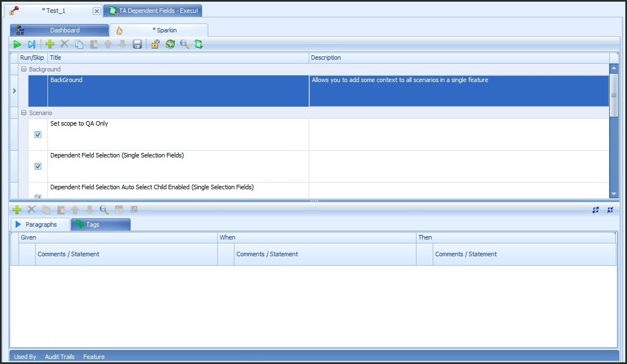Move paragraph down with the lower toolbar arrow
This screenshot has height=364, width=627.
(x=89, y=209)
